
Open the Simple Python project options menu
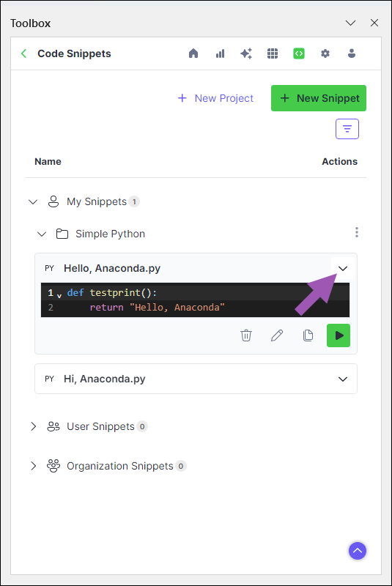click(x=357, y=232)
